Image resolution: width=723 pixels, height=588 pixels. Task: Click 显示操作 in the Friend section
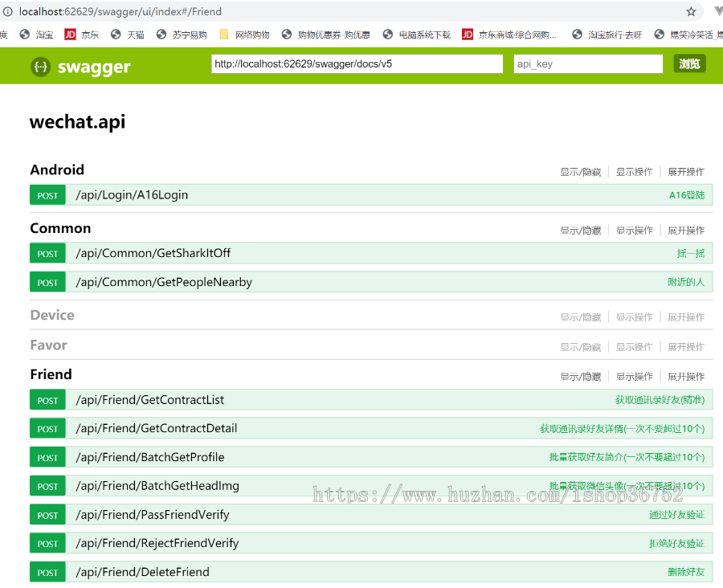[634, 377]
